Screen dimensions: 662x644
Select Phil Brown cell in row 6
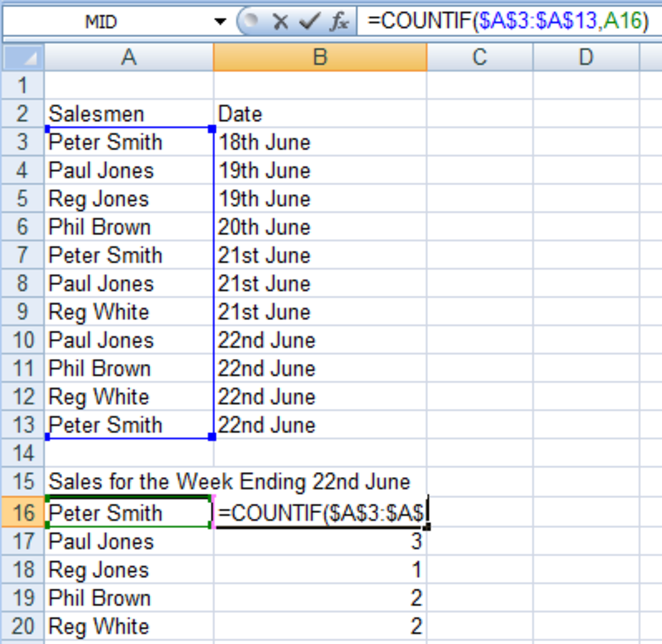click(x=129, y=227)
